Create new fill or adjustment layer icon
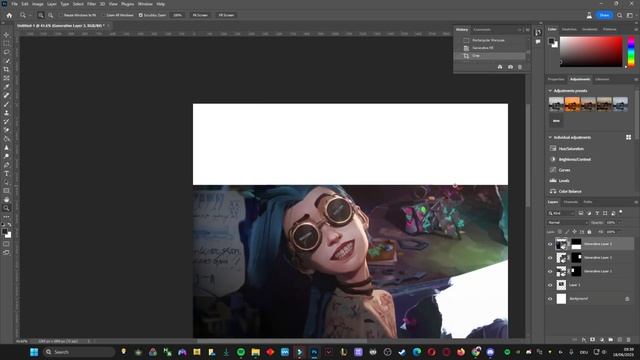Viewport: 640px width, 360px height. pos(602,340)
